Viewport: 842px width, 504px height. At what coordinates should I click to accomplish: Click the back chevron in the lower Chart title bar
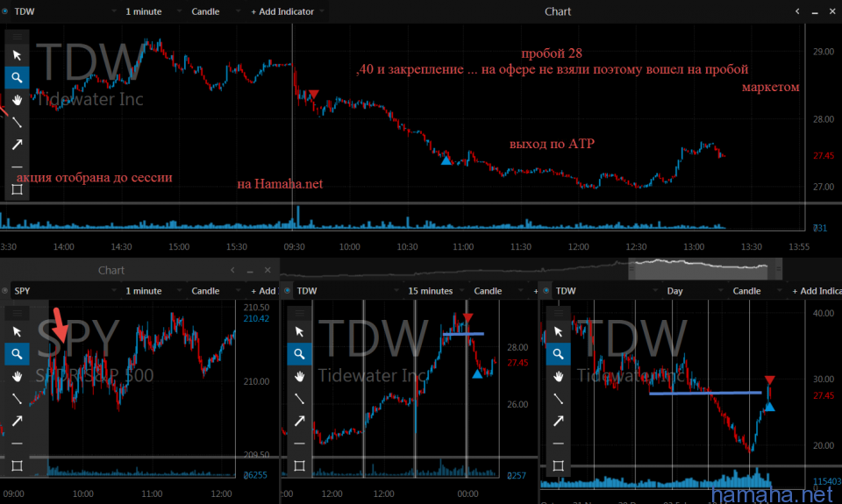click(232, 270)
